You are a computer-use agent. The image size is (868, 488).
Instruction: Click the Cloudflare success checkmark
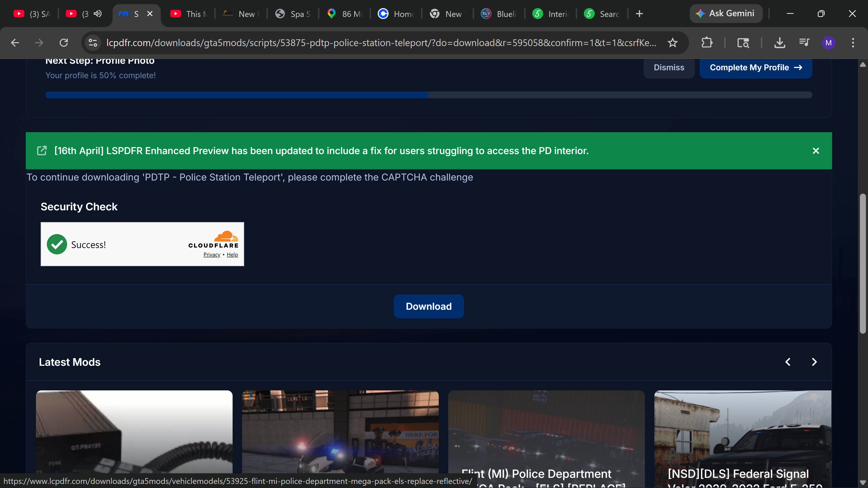[x=57, y=244]
